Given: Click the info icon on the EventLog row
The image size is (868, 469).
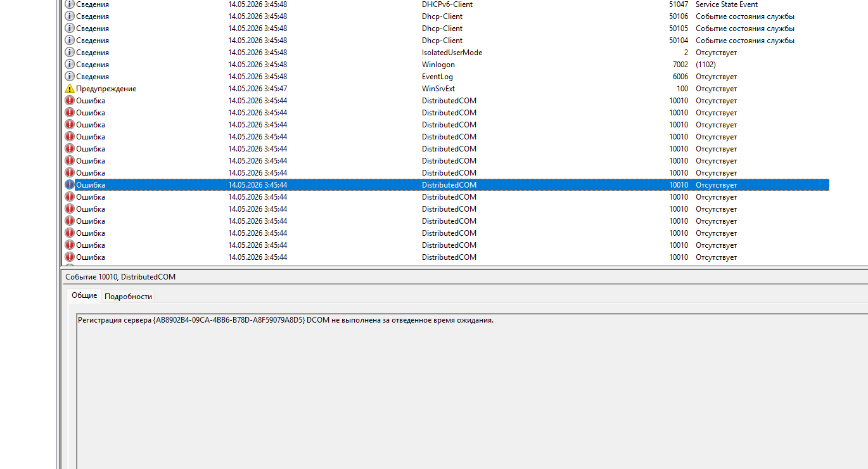Looking at the screenshot, I should tap(70, 77).
